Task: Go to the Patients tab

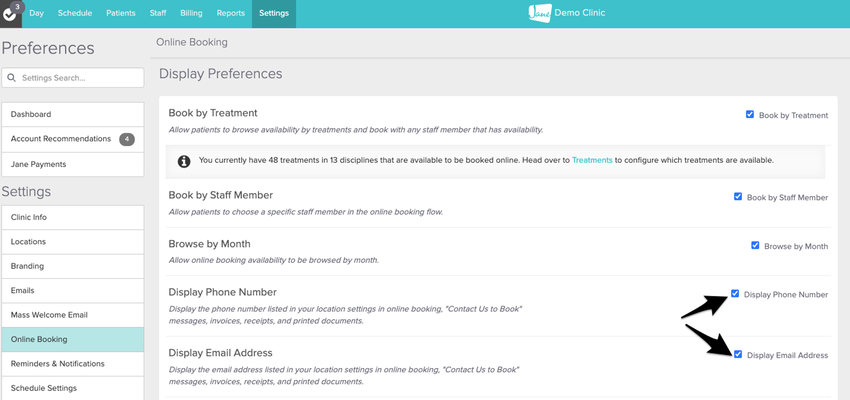Action: coord(121,13)
